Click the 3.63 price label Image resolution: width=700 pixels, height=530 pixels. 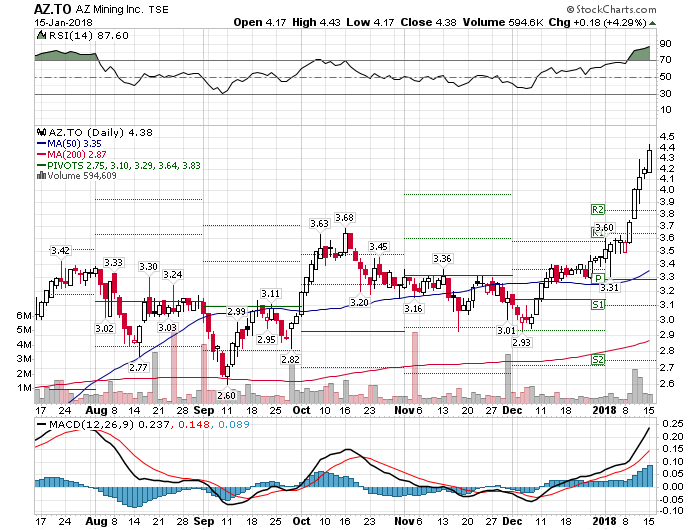point(319,223)
